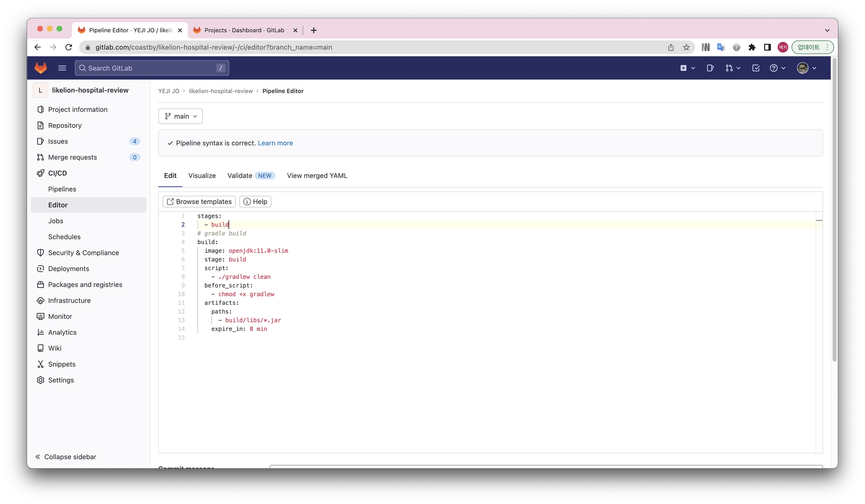This screenshot has height=504, width=865.
Task: Open the Issues shortcut icon in top bar
Action: pos(710,68)
